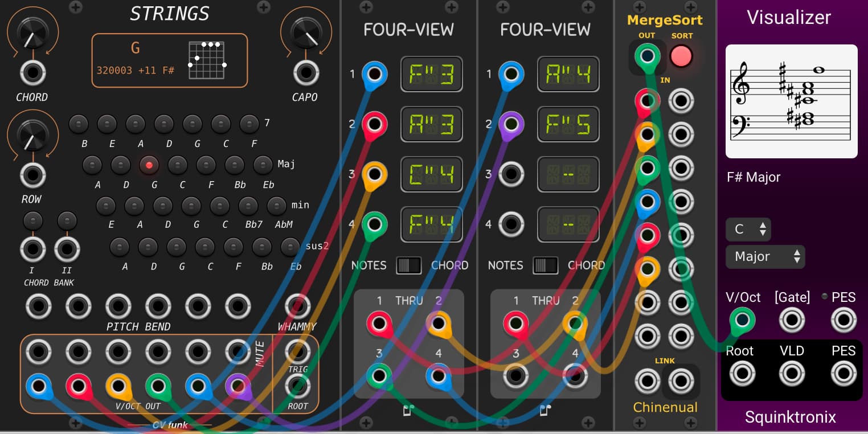868x434 pixels.
Task: Click the CAPO knob on Strings
Action: 306,34
